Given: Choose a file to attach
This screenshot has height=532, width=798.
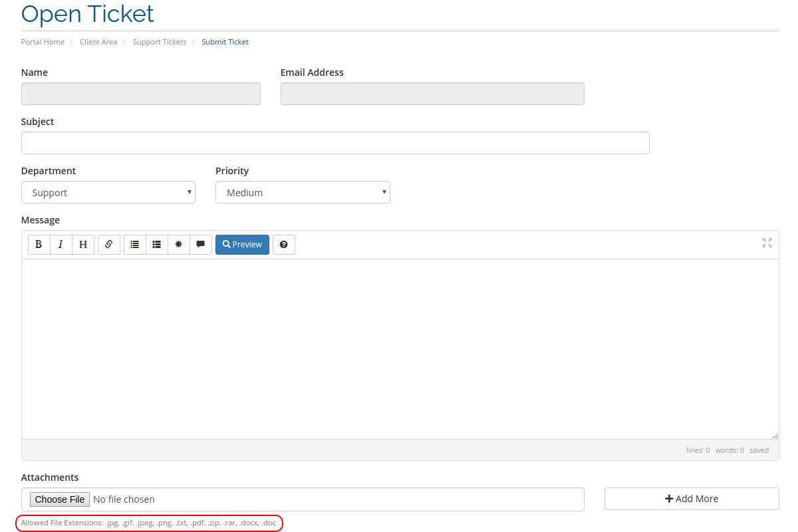Looking at the screenshot, I should click(x=60, y=499).
